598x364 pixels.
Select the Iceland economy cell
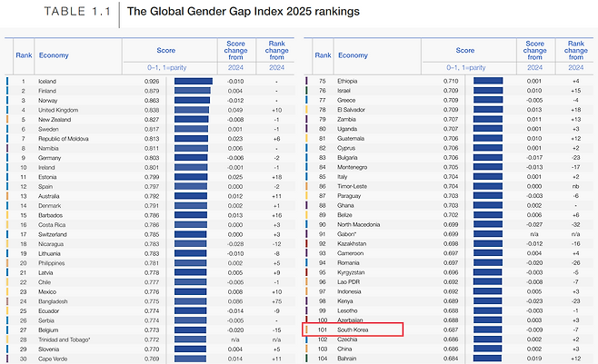pos(47,82)
